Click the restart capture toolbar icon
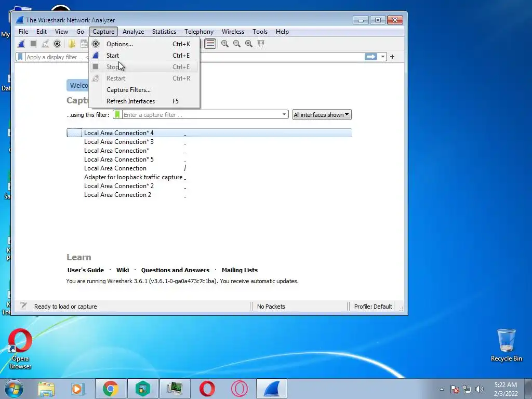The image size is (532, 399). 45,44
